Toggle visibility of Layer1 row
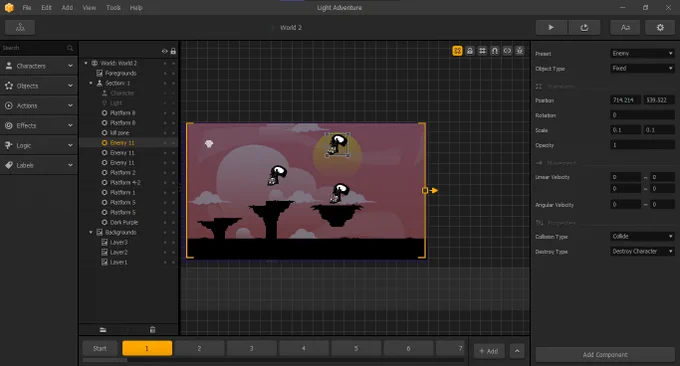Image resolution: width=680 pixels, height=366 pixels. 165,262
